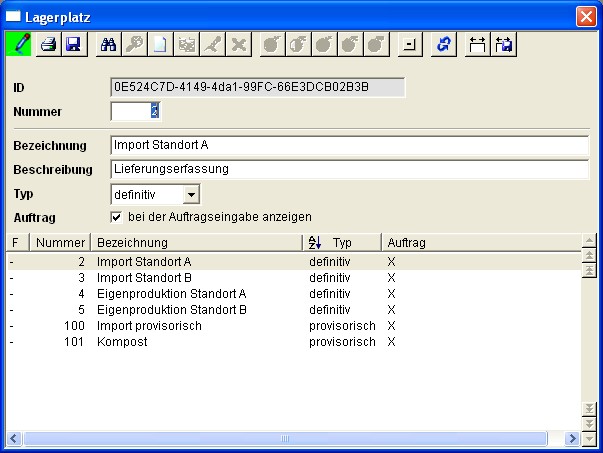Click the save-layout icon at toolbar end
Viewport: 603px width, 453px height.
coord(503,45)
